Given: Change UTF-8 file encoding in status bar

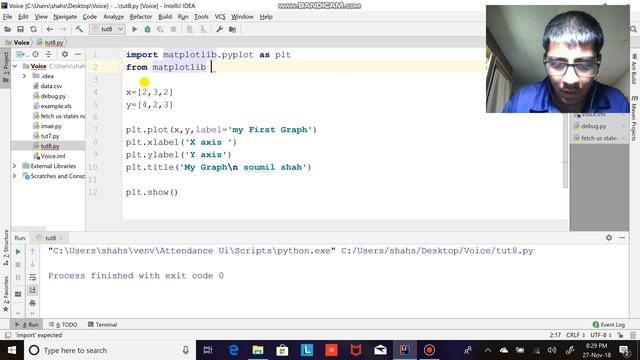Looking at the screenshot, I should [x=601, y=335].
